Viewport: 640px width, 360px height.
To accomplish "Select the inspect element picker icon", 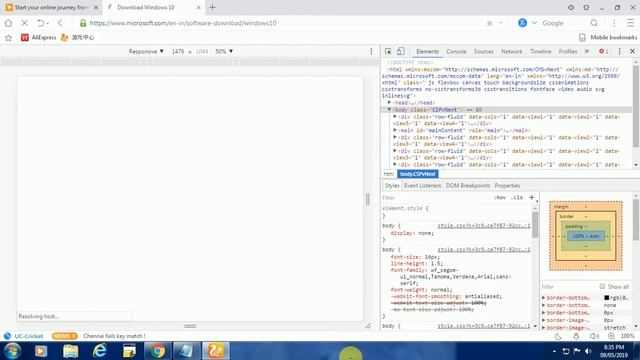I will coord(388,51).
